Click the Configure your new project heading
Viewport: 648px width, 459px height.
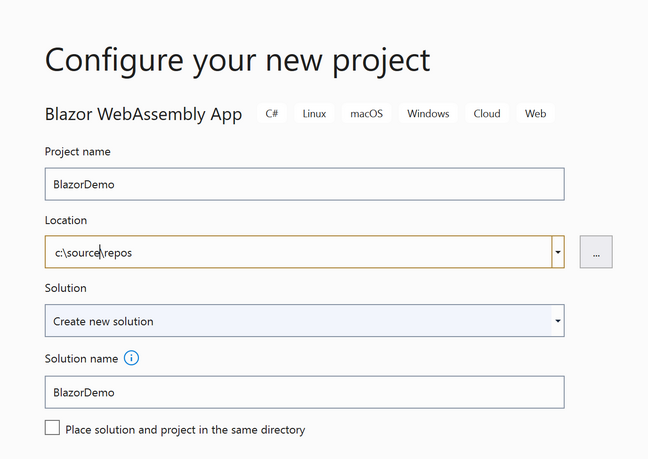238,61
